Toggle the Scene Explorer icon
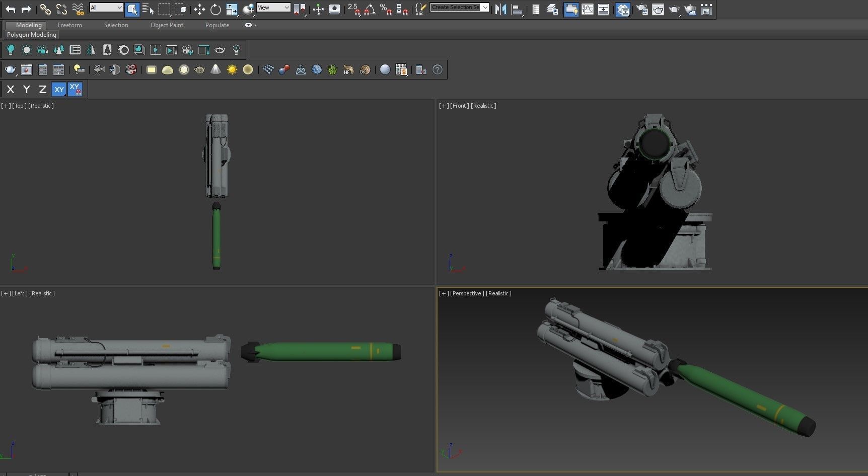This screenshot has width=868, height=476. click(x=536, y=9)
